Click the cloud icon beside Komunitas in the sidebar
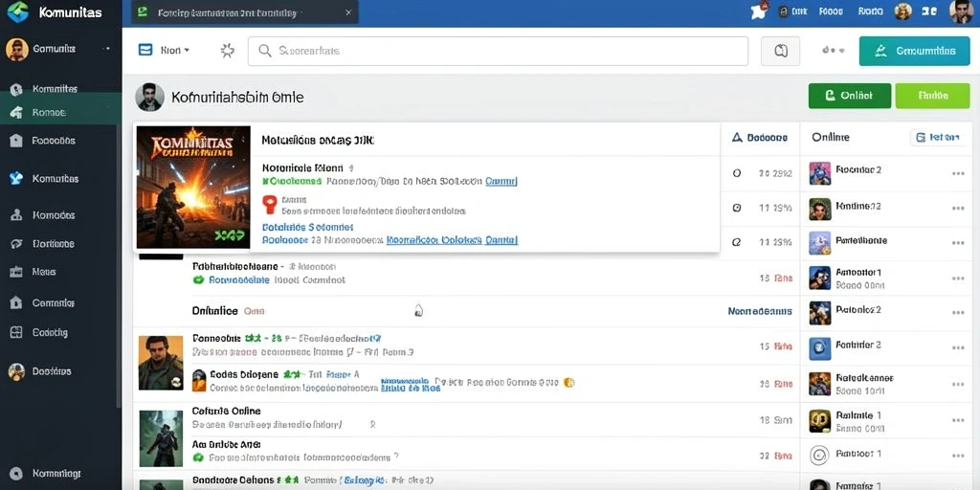This screenshot has height=490, width=980. click(x=16, y=179)
